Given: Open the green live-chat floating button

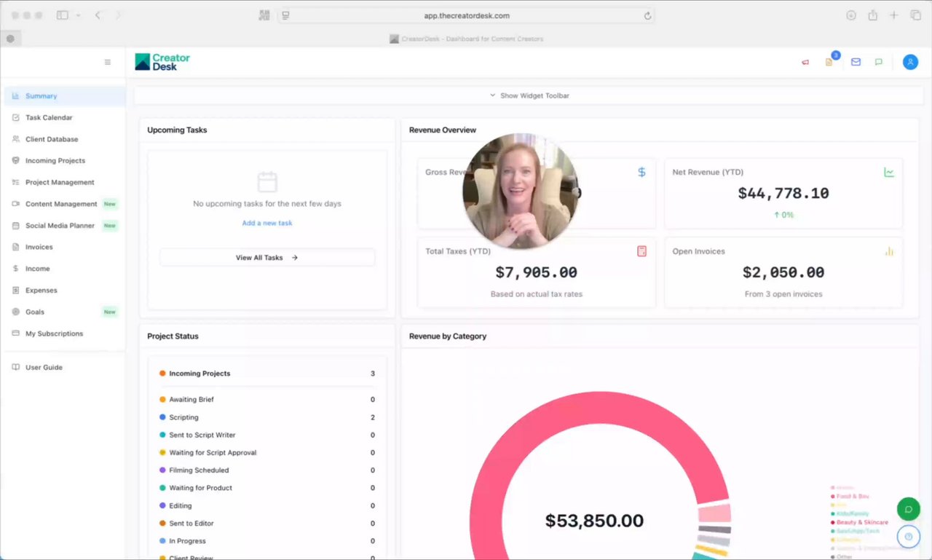Looking at the screenshot, I should point(908,509).
